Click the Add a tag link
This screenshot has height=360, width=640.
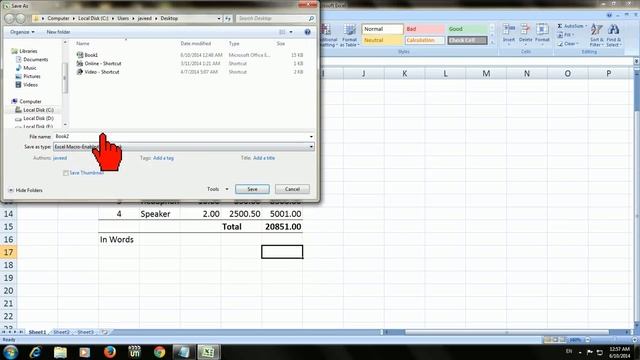click(x=163, y=158)
